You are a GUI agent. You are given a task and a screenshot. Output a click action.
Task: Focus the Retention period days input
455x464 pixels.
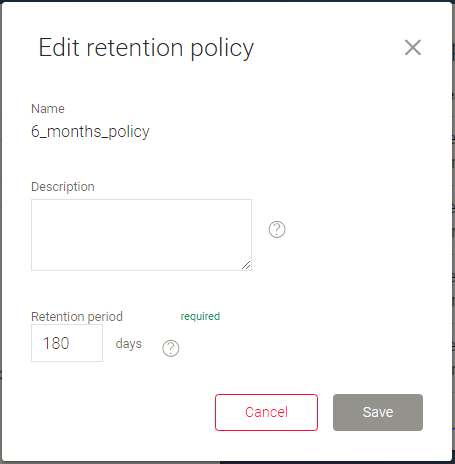click(x=67, y=343)
